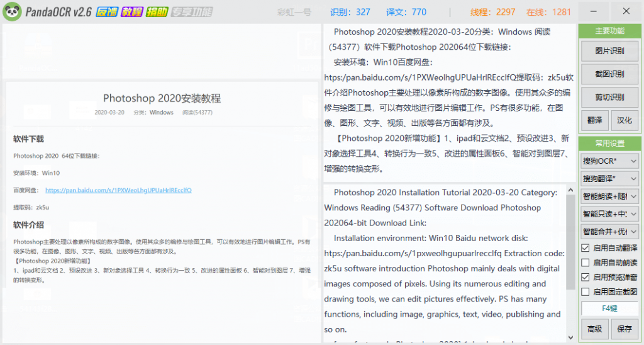The width and height of the screenshot is (644, 345).
Task: Open the 专享功能 exclusive features badge
Action: click(191, 12)
